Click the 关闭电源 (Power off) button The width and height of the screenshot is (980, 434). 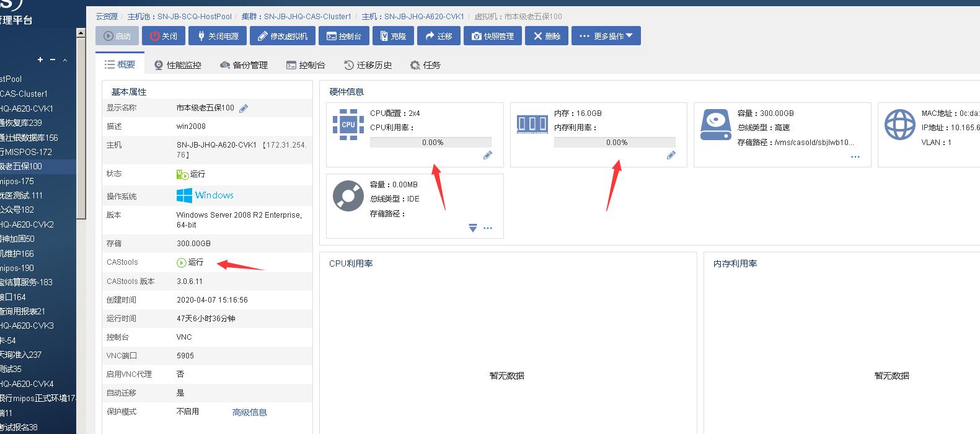tap(218, 36)
